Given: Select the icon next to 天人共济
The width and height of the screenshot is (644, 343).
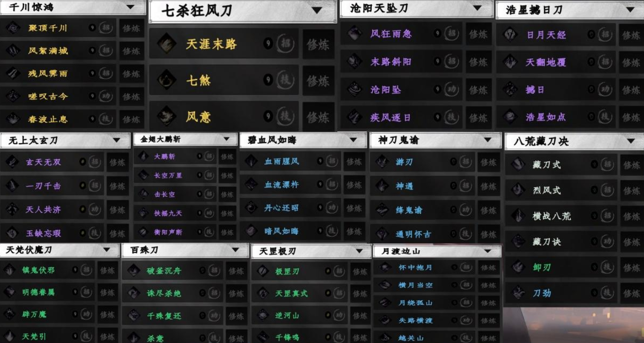Looking at the screenshot, I should [12, 210].
